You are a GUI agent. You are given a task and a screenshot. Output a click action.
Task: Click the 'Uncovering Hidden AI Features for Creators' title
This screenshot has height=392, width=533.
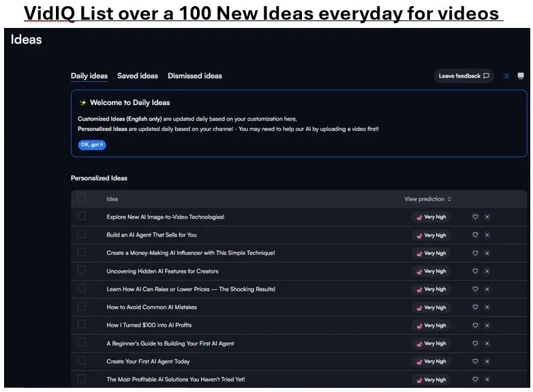point(162,271)
